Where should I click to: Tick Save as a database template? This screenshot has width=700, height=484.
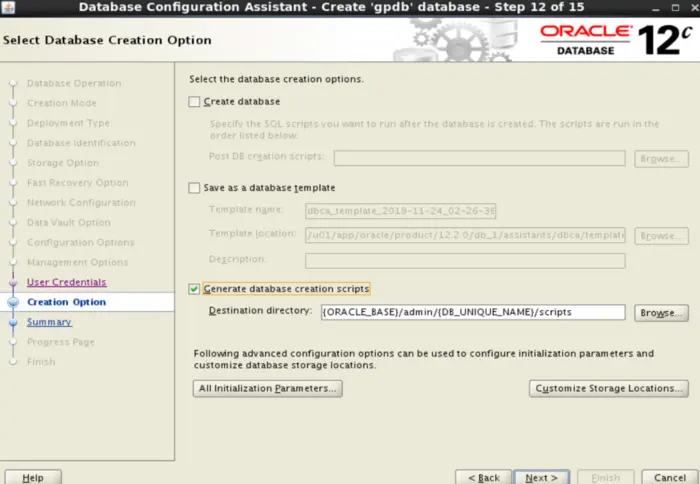(194, 188)
